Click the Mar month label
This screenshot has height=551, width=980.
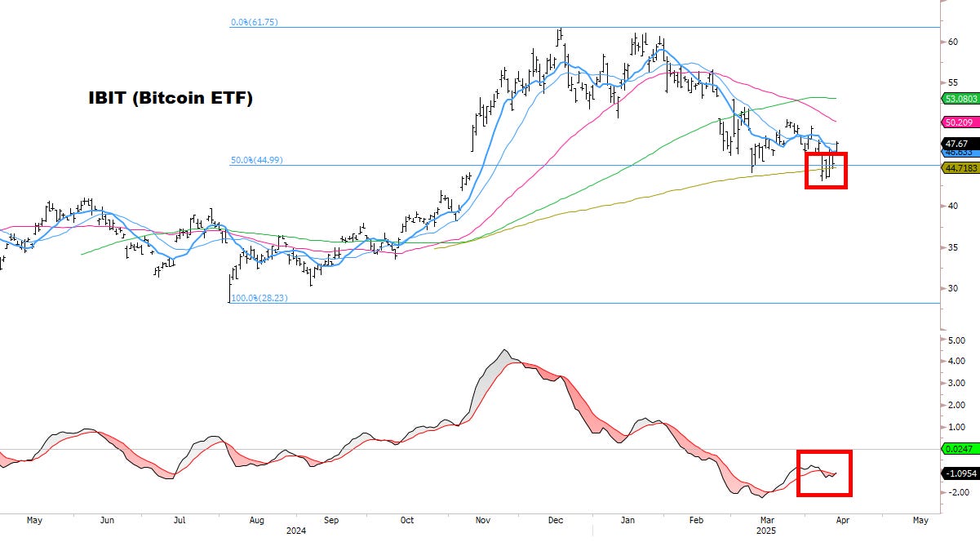768,520
